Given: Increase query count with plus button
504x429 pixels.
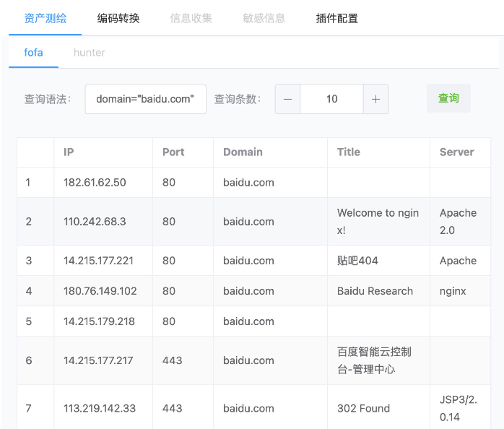Looking at the screenshot, I should click(x=375, y=99).
